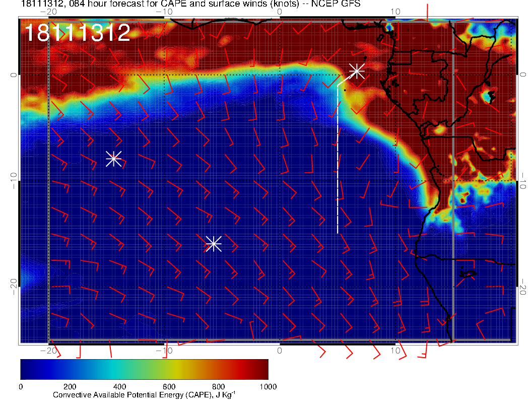Click the 0 longitude label on bottom axis
532x411 pixels.
point(280,350)
